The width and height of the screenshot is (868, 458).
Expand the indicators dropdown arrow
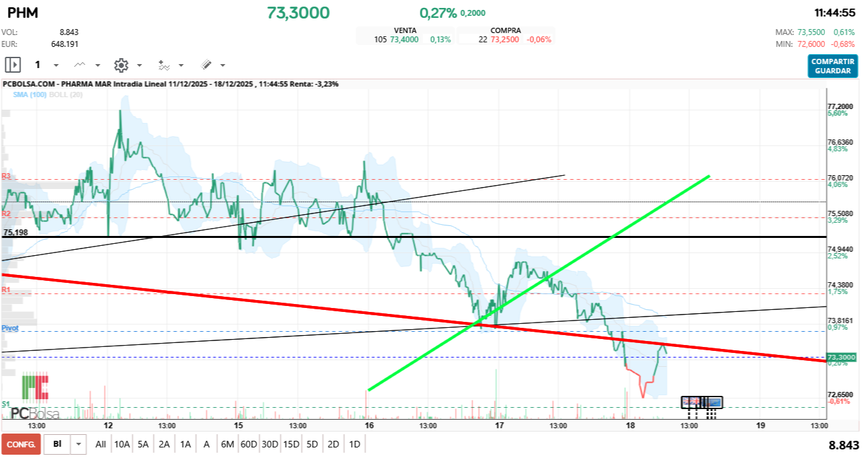[x=181, y=65]
